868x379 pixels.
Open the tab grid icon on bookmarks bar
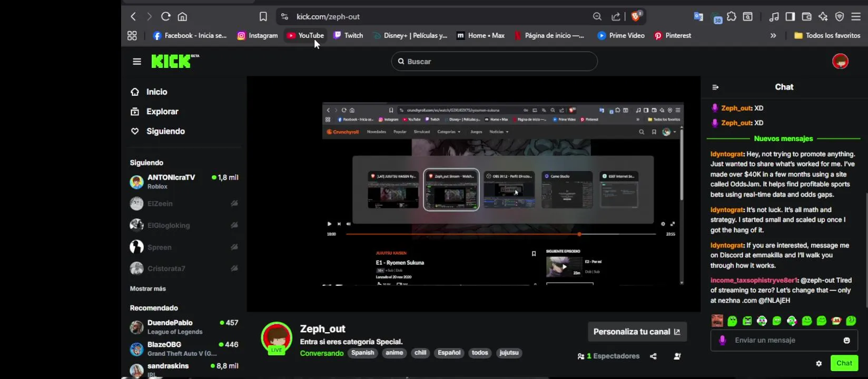pos(132,36)
